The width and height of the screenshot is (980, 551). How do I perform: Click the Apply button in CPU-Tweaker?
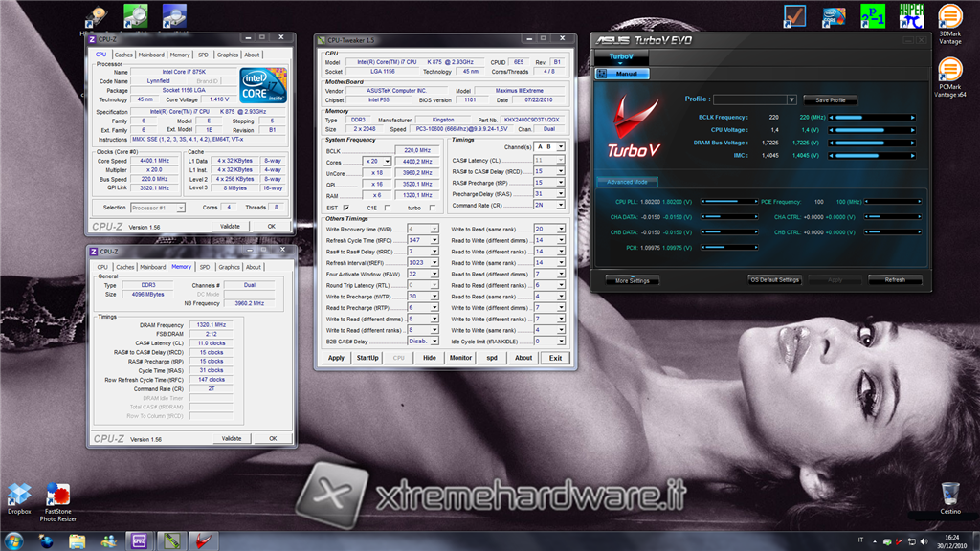coord(336,358)
